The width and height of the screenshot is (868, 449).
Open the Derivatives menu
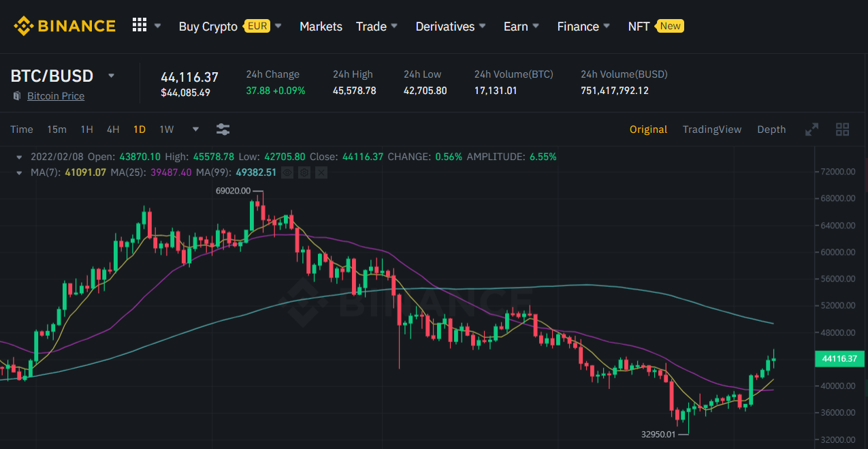pyautogui.click(x=445, y=26)
